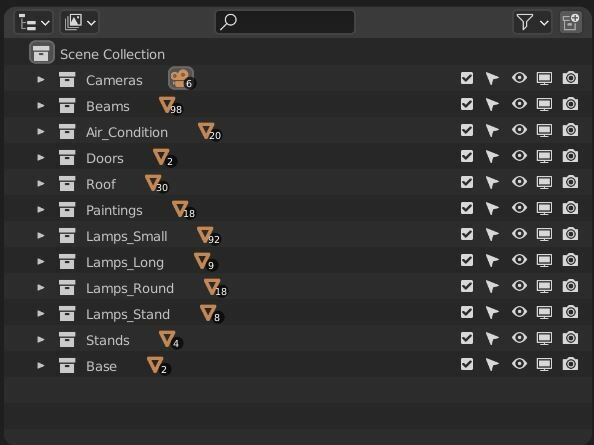The height and width of the screenshot is (445, 594).
Task: Expand the Cameras collection triangle
Action: (41, 80)
